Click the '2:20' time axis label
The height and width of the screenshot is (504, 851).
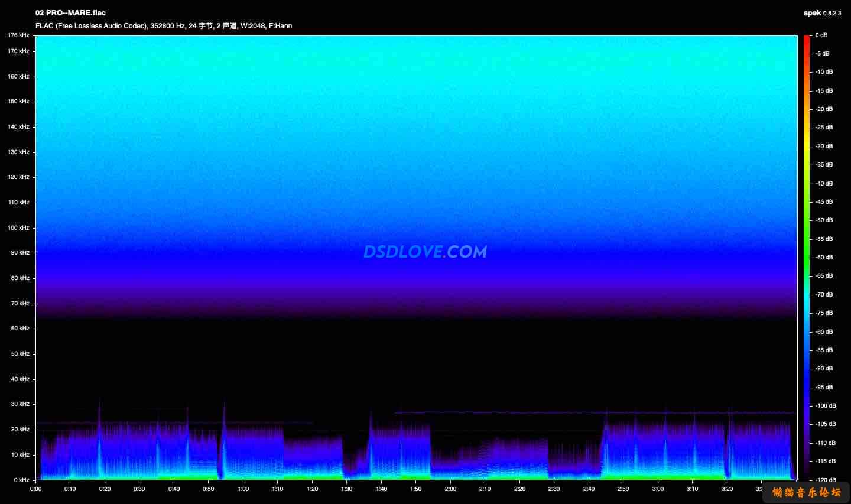point(519,489)
